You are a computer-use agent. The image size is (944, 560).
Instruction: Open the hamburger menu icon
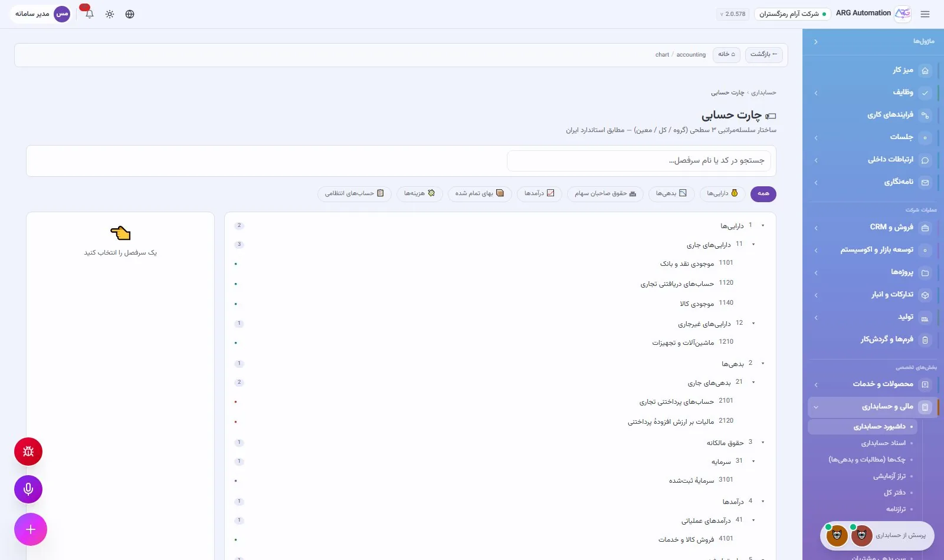click(x=925, y=14)
